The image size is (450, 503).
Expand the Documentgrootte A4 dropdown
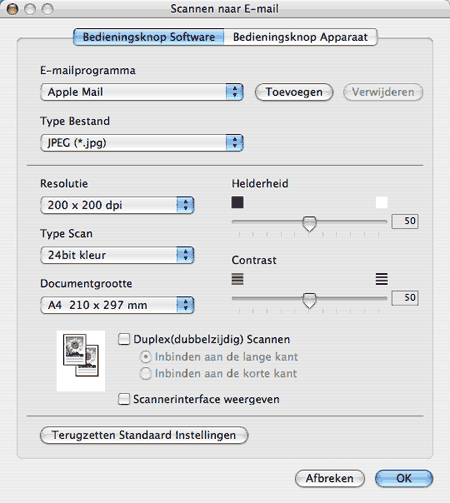click(117, 305)
